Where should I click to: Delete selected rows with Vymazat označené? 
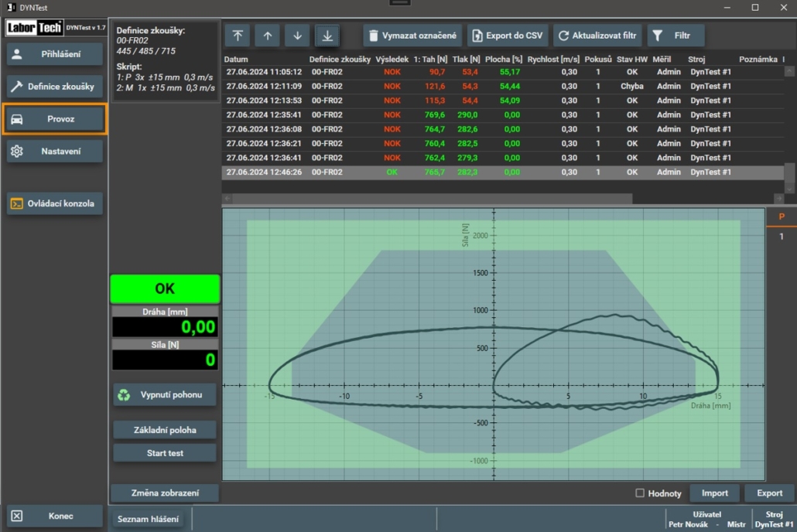coord(412,36)
